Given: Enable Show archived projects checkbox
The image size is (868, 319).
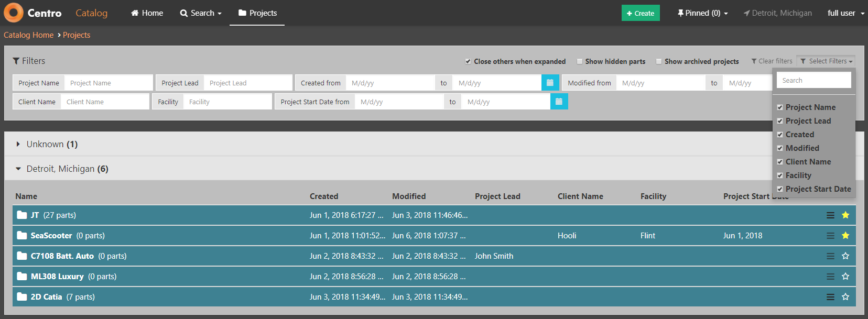Looking at the screenshot, I should (x=659, y=61).
